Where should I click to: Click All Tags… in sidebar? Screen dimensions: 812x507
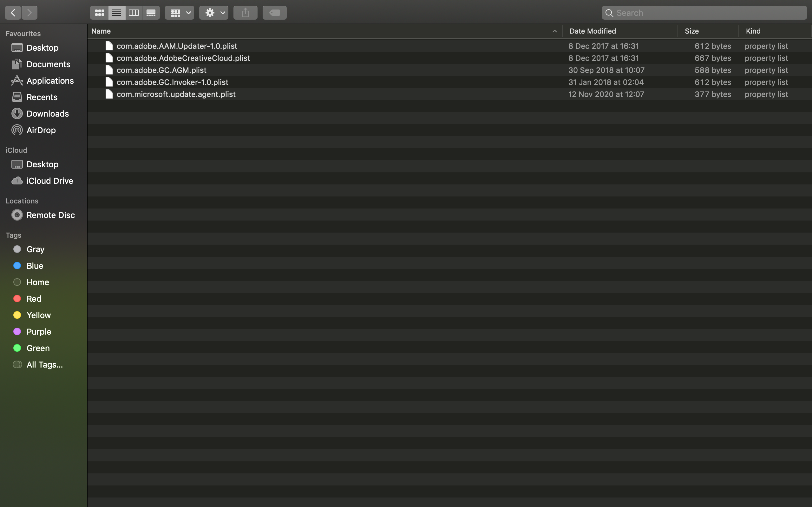44,364
